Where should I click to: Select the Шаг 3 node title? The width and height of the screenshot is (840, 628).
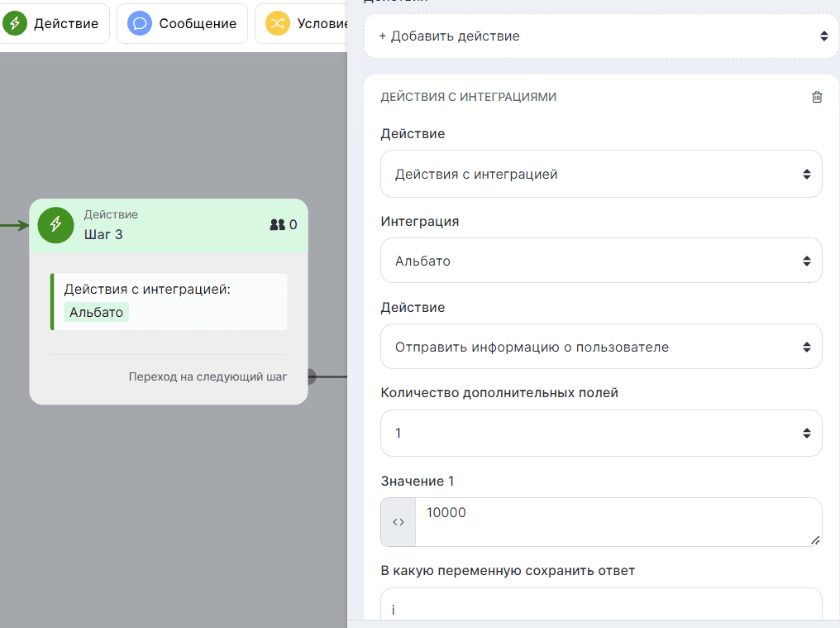[103, 234]
